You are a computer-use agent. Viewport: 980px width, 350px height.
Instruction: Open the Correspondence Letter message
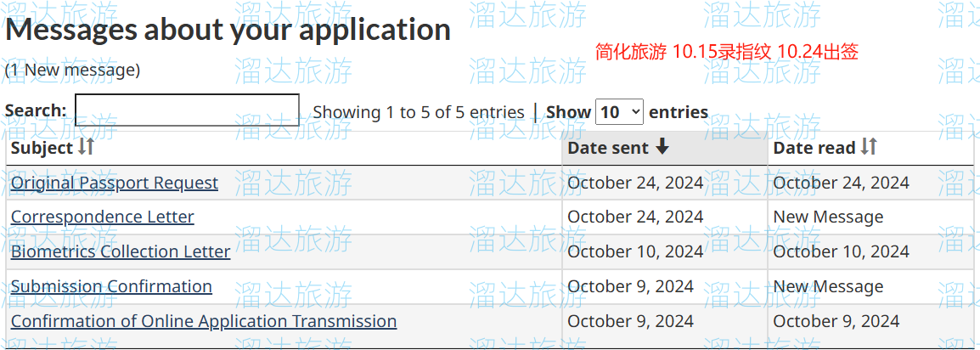(x=103, y=217)
